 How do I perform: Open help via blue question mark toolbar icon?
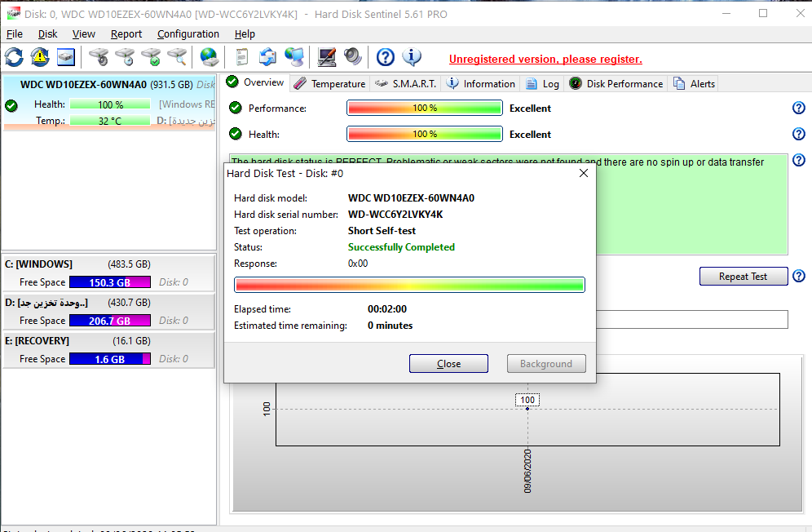pyautogui.click(x=386, y=57)
